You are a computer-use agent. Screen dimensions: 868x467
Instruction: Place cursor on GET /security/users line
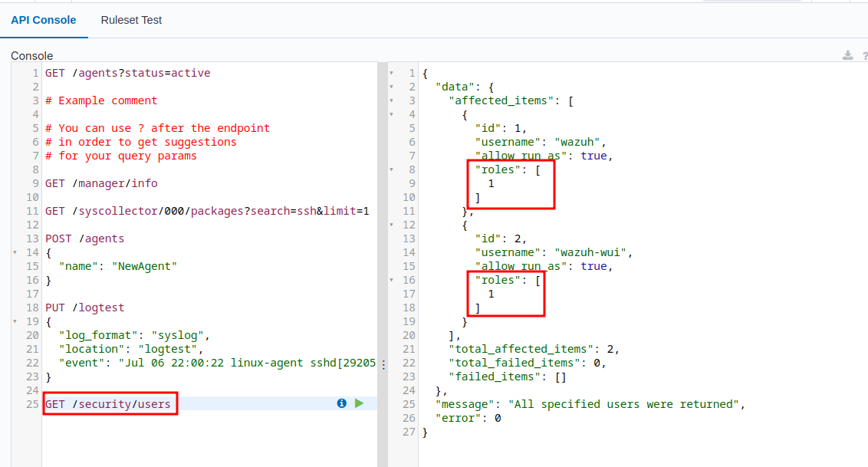108,404
